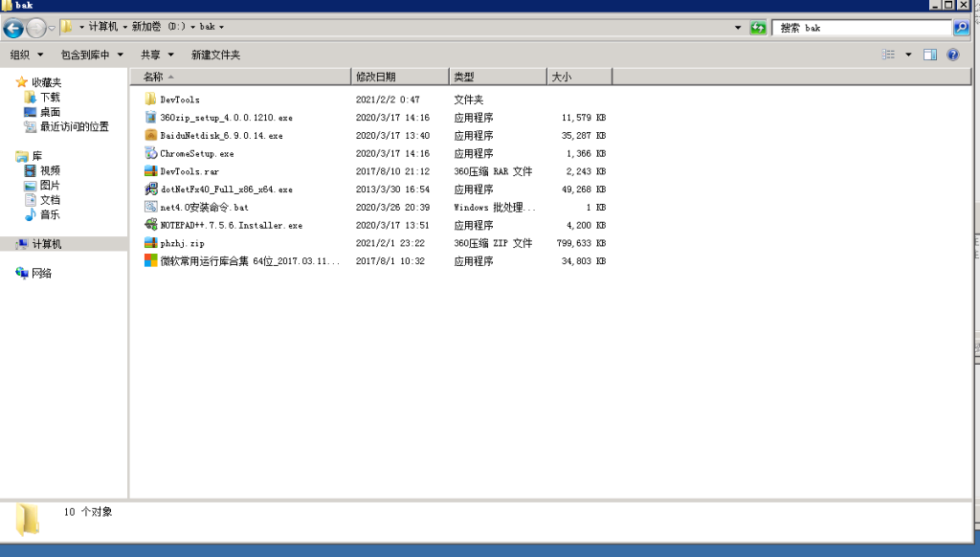
Task: Select 计算机 in the navigation pane
Action: [47, 244]
